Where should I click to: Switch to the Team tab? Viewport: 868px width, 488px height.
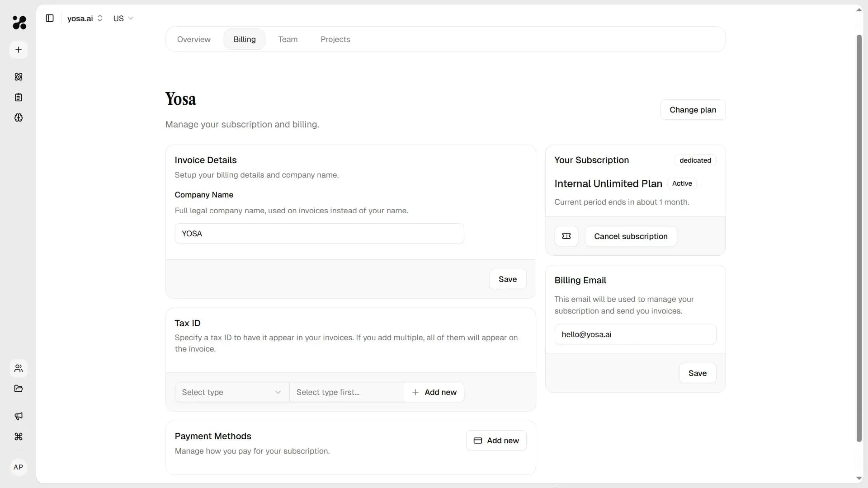(288, 39)
